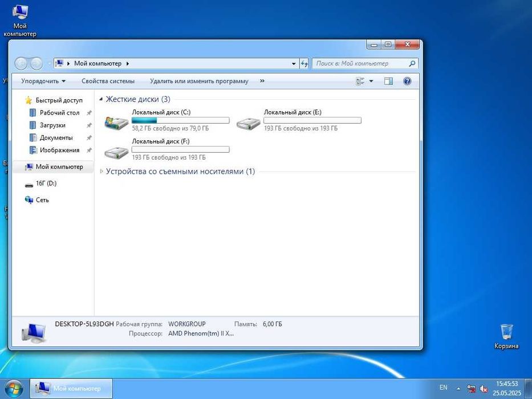532x399 pixels.
Task: Open address bar history dropdown
Action: (294, 63)
